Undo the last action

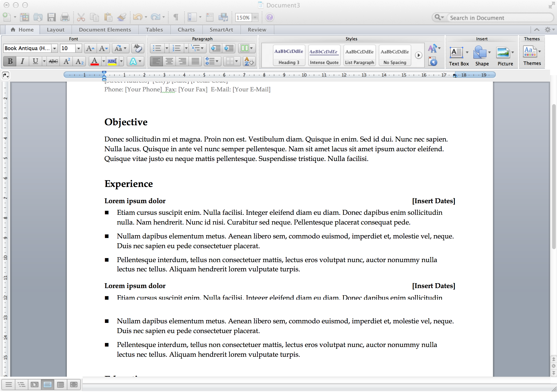[138, 17]
